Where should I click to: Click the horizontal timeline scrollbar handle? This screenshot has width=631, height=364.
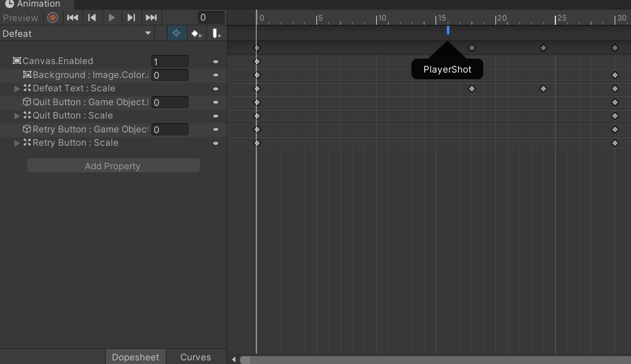tap(436, 360)
